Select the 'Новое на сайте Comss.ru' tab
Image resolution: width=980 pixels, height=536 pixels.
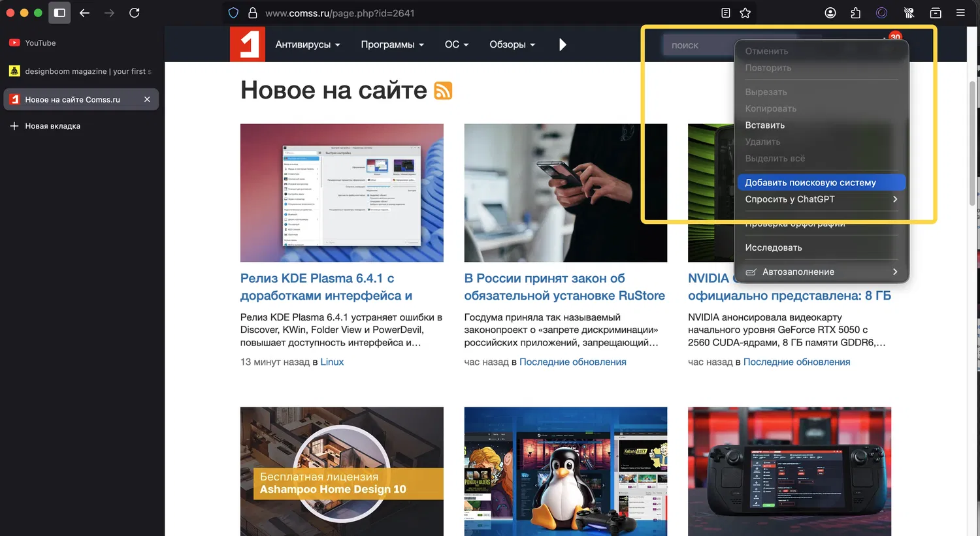81,99
